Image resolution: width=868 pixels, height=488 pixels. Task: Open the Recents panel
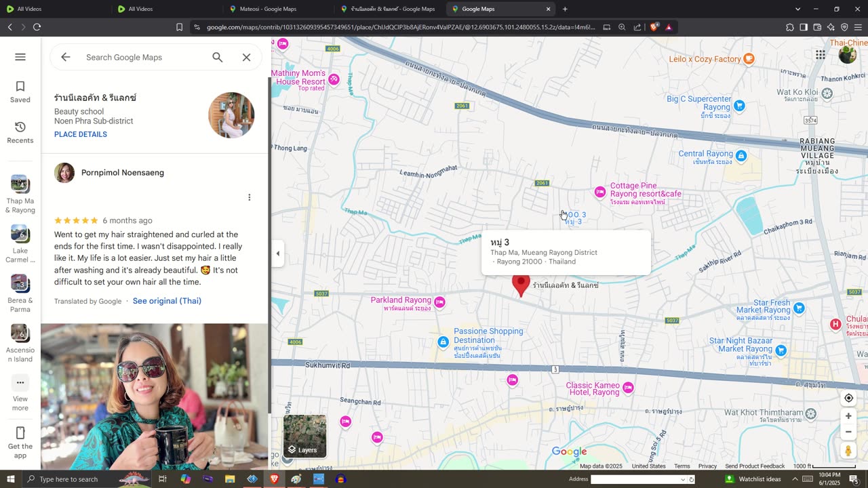[20, 133]
